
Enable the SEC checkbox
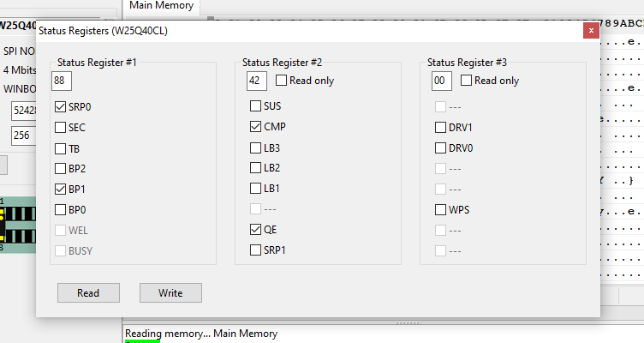[x=60, y=128]
